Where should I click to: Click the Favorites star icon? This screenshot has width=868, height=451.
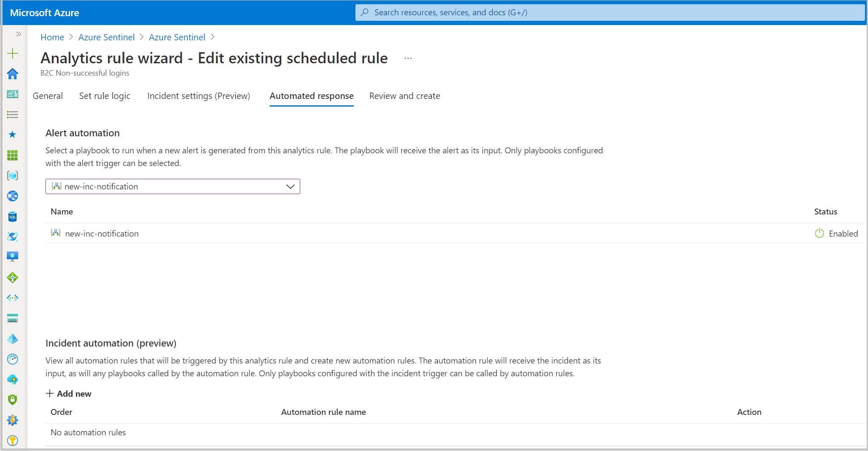point(13,134)
